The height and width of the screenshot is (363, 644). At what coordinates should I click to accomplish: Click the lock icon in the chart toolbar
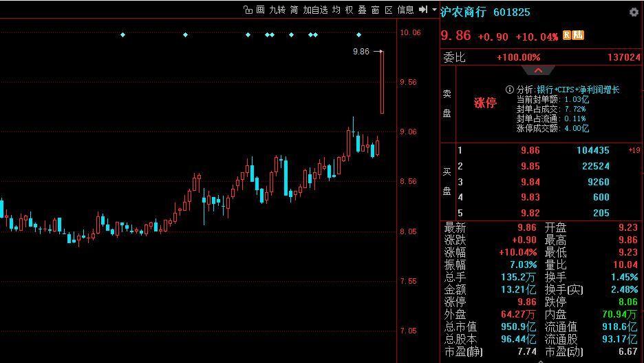click(248, 10)
